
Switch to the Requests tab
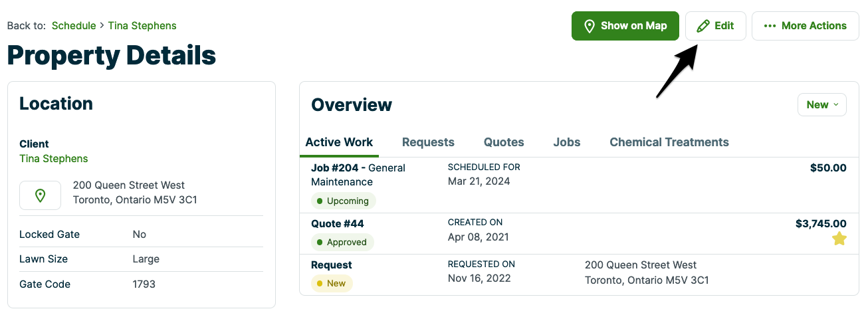click(428, 142)
